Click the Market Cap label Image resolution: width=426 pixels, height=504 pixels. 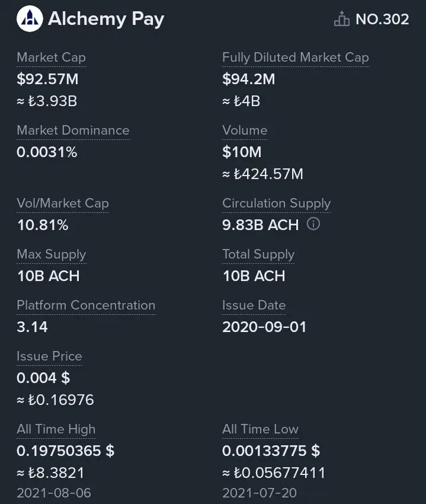coord(51,58)
